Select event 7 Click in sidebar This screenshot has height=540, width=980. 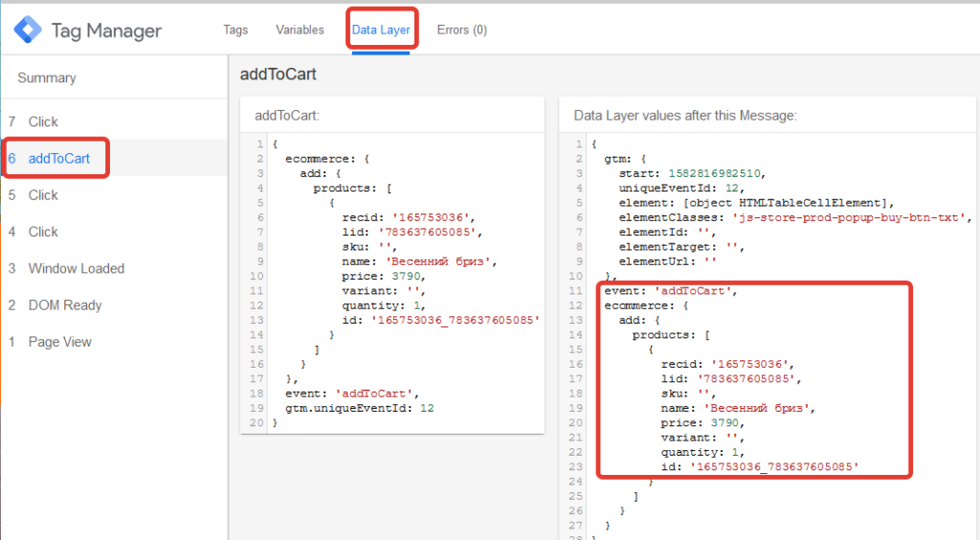tap(114, 122)
